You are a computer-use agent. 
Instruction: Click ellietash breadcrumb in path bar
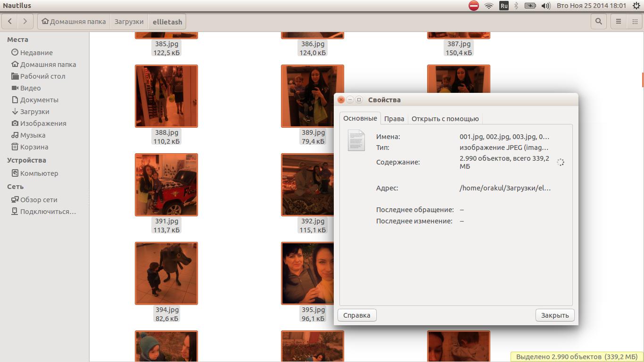[x=167, y=21]
